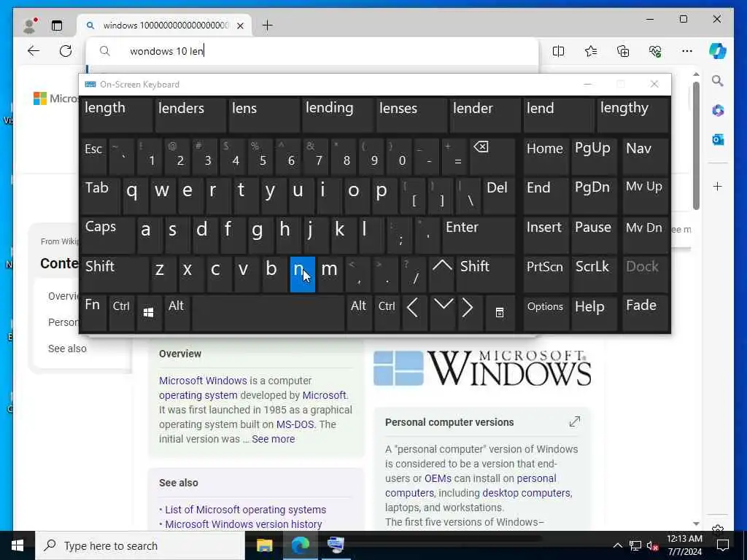
Task: Choose the suggestion 'lens'
Action: pyautogui.click(x=263, y=114)
